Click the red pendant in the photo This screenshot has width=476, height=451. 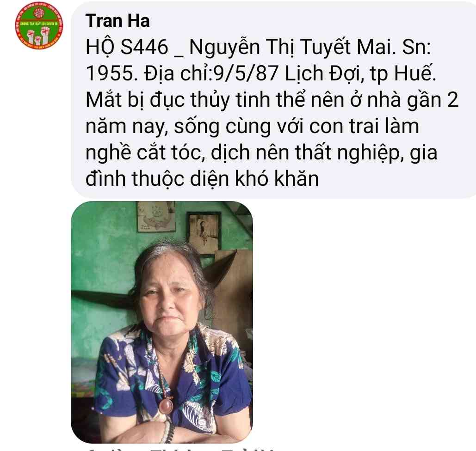pos(166,405)
